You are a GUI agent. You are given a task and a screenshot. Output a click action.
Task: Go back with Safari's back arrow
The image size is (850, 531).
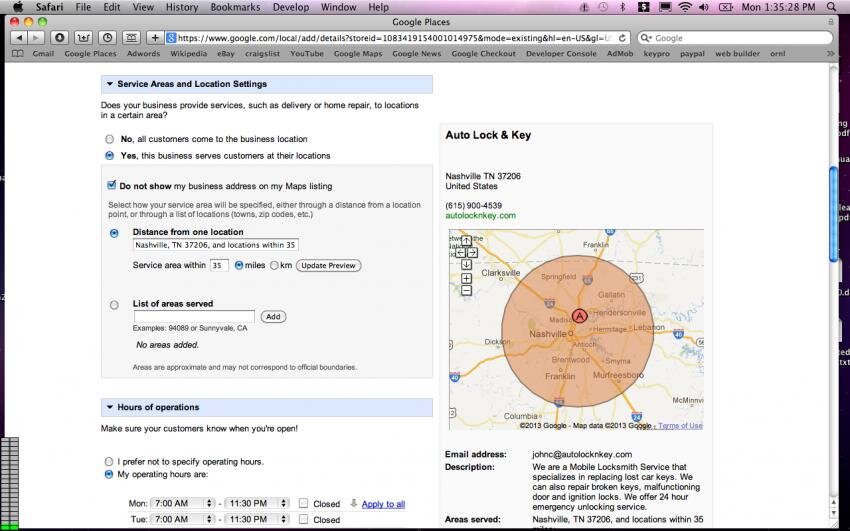coord(19,38)
